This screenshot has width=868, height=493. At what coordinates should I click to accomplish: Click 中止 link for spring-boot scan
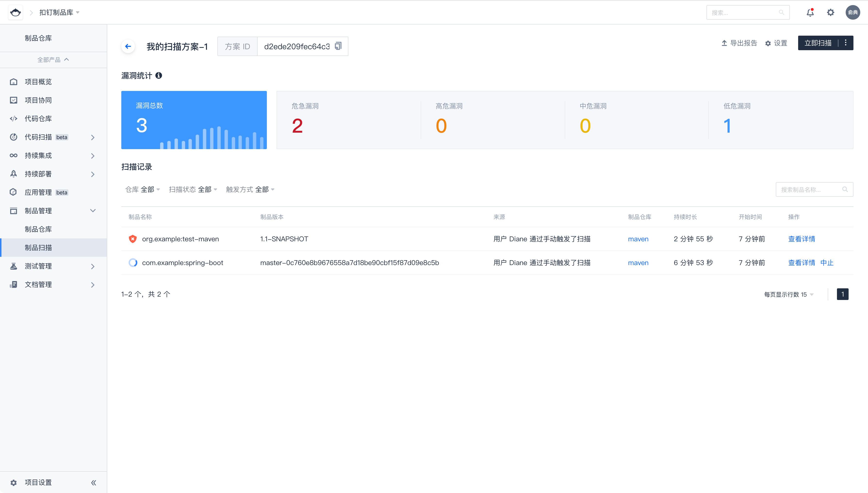(x=827, y=263)
